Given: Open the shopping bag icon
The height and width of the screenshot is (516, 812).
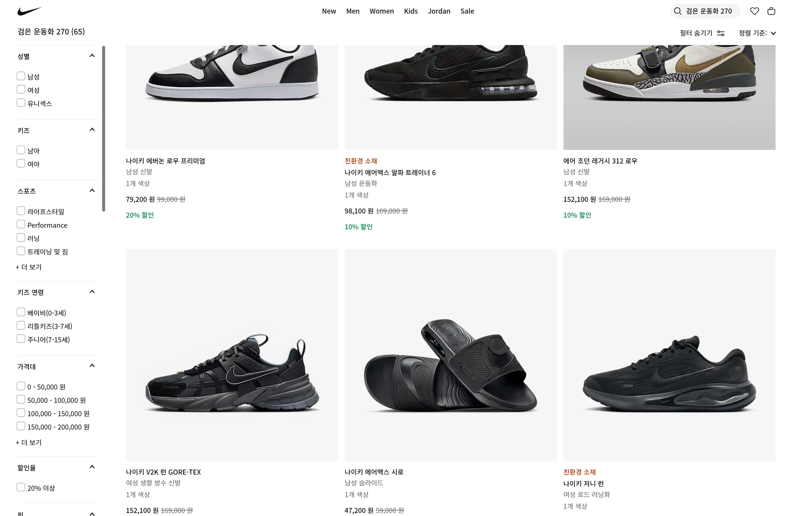Looking at the screenshot, I should [x=771, y=11].
